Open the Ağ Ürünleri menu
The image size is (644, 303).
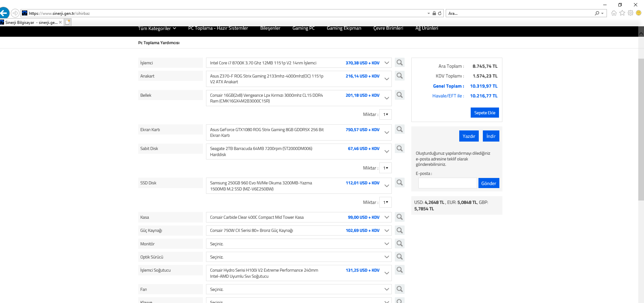(427, 28)
